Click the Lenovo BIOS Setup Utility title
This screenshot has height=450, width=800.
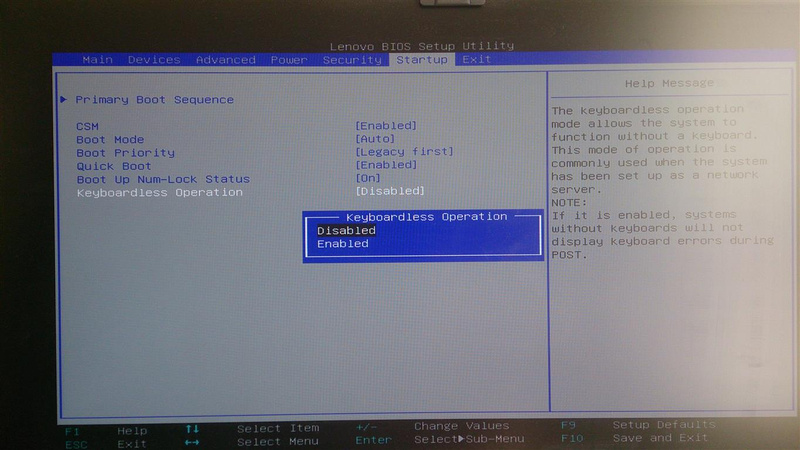click(421, 46)
